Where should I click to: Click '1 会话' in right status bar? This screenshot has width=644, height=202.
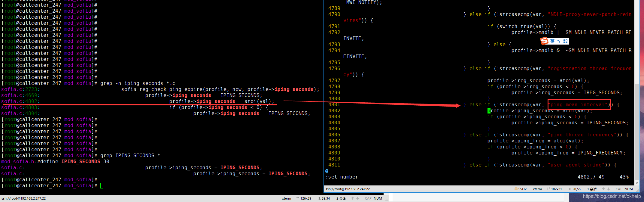click(592, 189)
